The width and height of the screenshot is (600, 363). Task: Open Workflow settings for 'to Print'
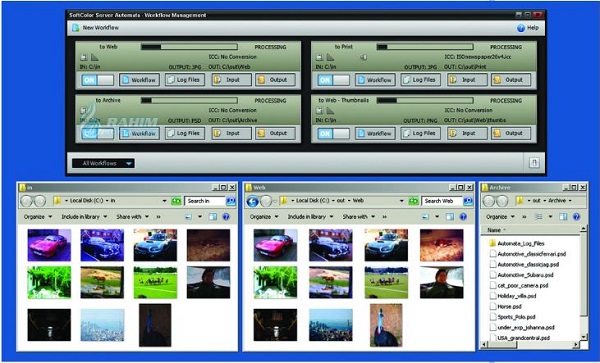coord(375,80)
